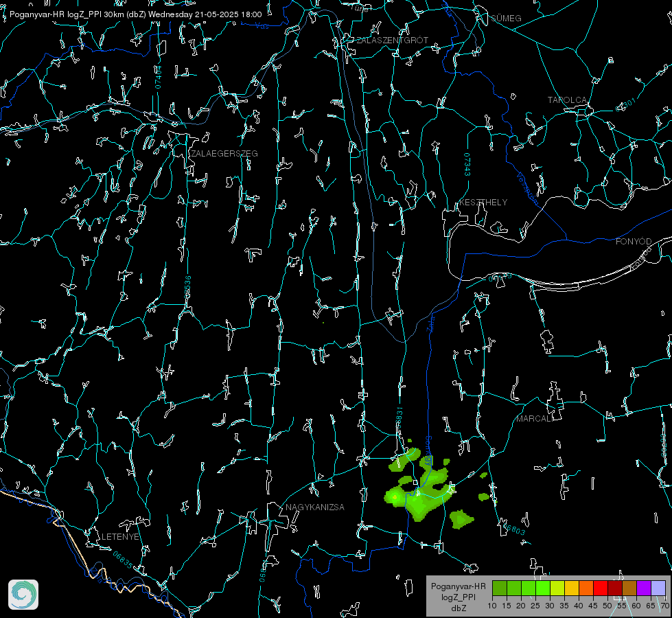This screenshot has height=618, width=672.
Task: Click the road number 06835 label
Action: [x=123, y=560]
